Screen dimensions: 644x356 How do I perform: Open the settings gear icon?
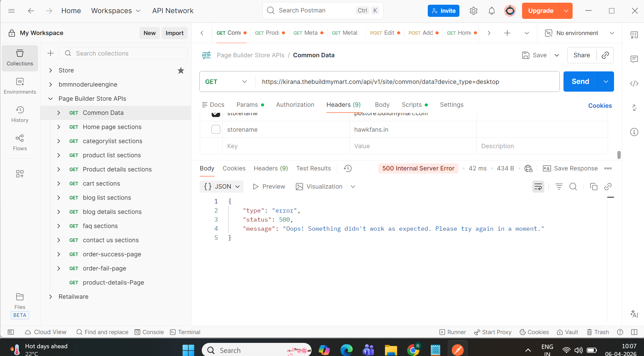pyautogui.click(x=474, y=11)
